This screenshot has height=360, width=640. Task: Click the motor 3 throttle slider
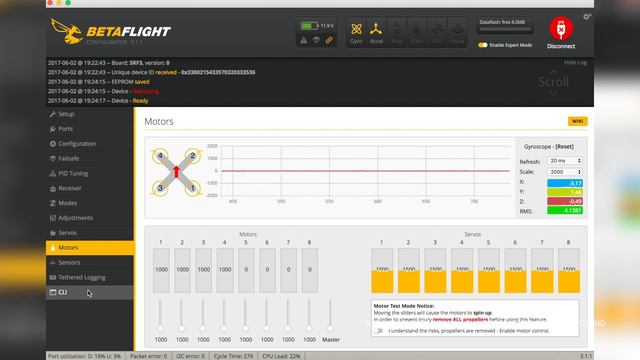tap(203, 315)
